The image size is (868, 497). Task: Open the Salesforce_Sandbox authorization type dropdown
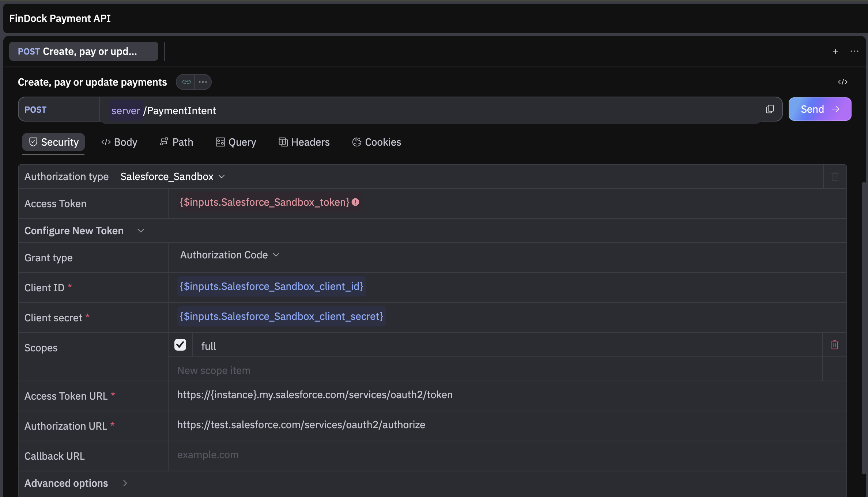[x=173, y=176]
